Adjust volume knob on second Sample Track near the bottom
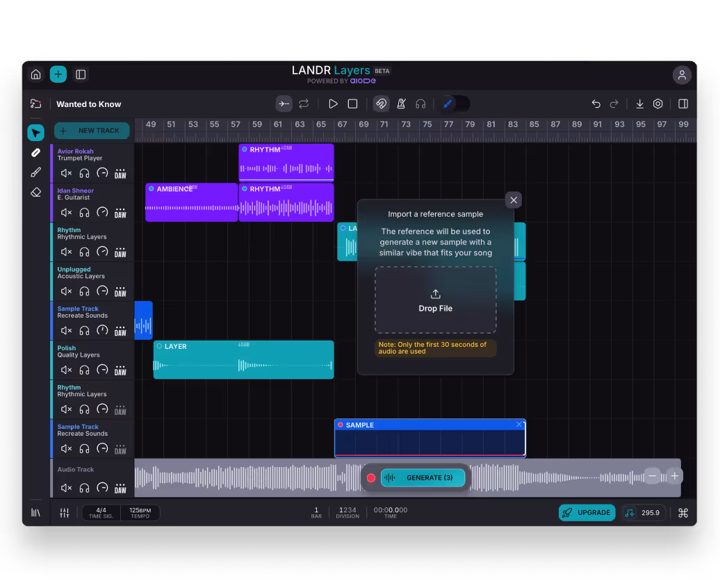Screen dimensions: 720x588 [x=102, y=448]
